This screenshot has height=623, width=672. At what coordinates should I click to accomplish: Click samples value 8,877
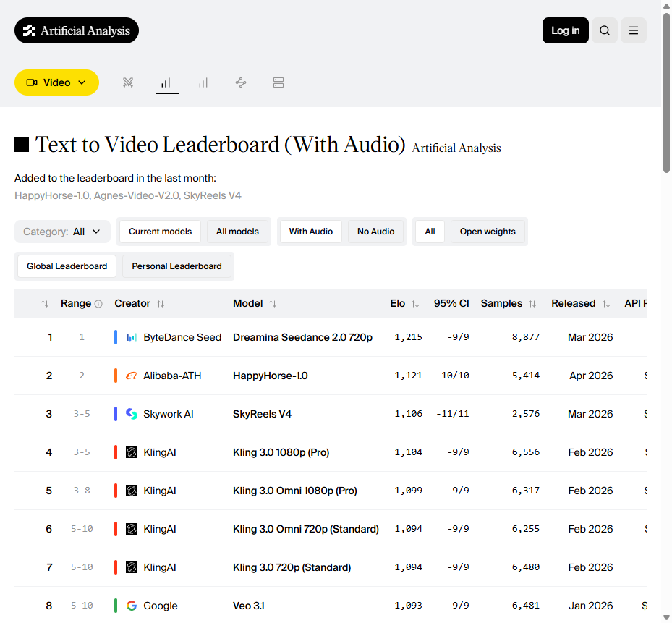coord(525,337)
